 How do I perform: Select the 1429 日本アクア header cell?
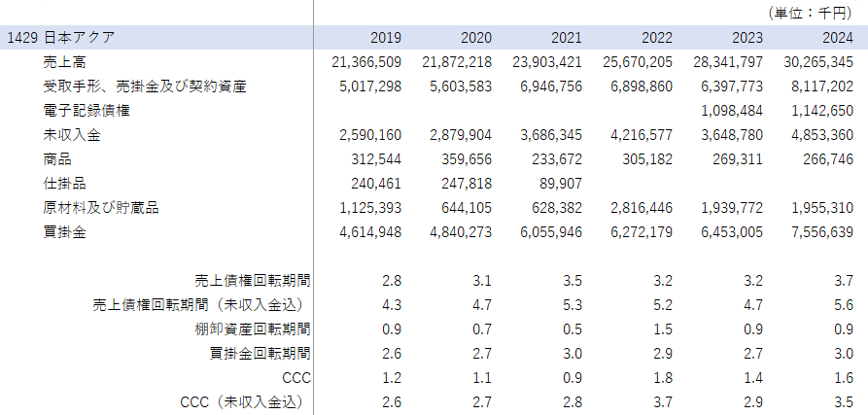(60, 38)
